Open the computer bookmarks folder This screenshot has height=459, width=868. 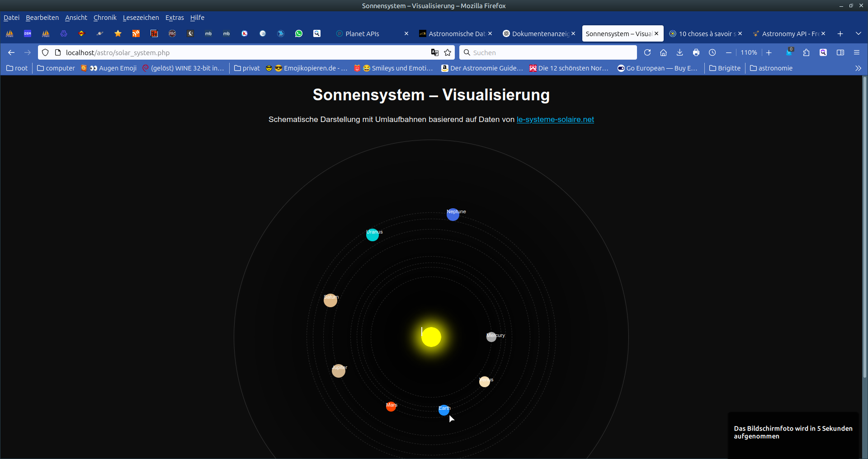point(56,68)
